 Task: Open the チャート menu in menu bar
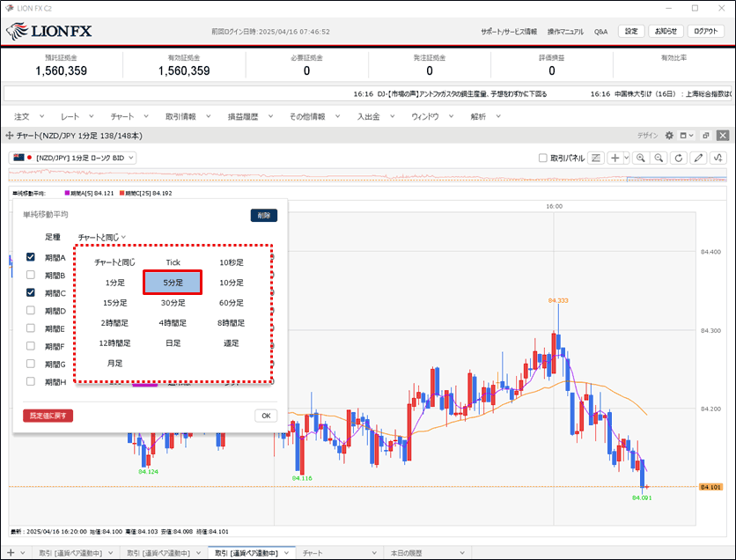(129, 116)
